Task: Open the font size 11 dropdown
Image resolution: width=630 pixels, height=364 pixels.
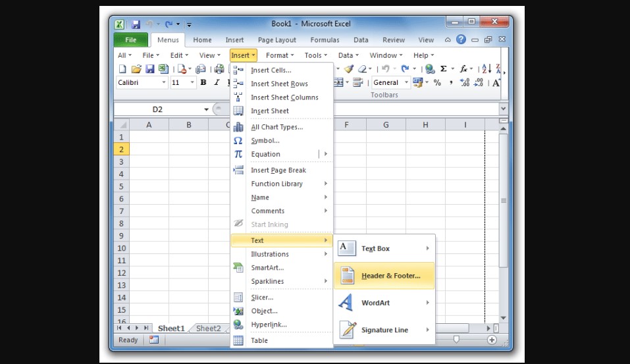Action: [x=192, y=83]
